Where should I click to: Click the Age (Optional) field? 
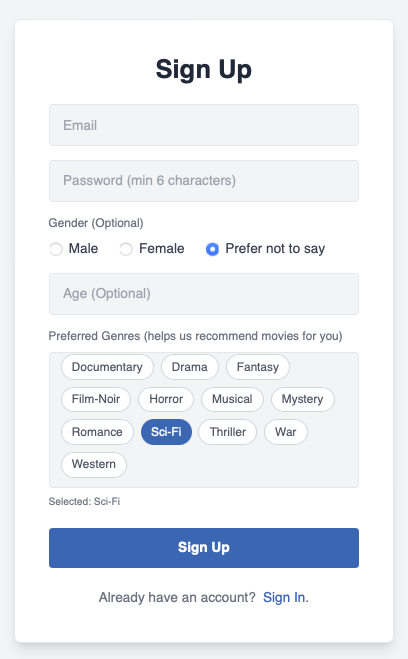(x=204, y=294)
